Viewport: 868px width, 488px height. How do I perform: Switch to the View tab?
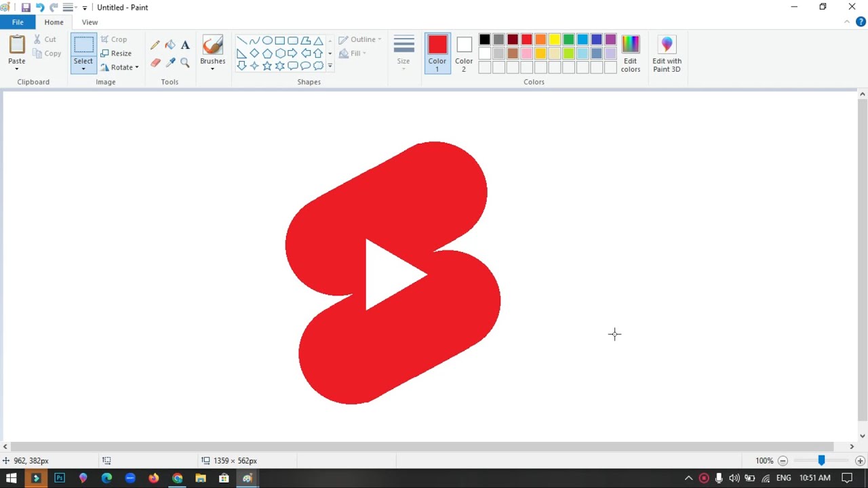point(90,22)
